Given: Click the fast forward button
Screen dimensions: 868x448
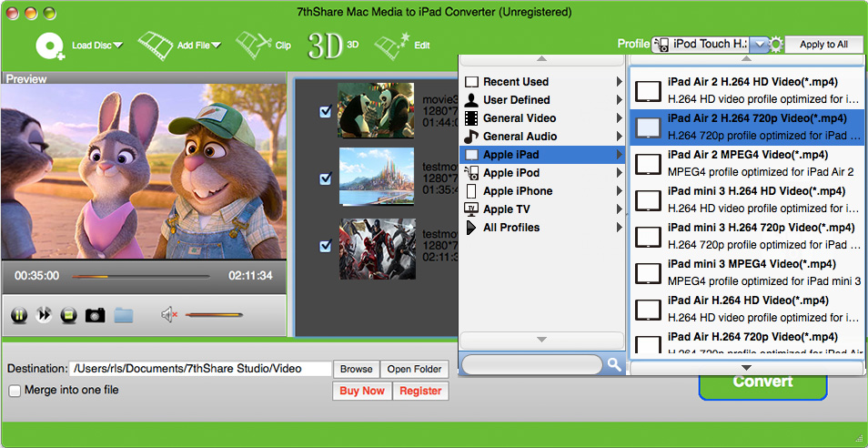Looking at the screenshot, I should pos(43,316).
